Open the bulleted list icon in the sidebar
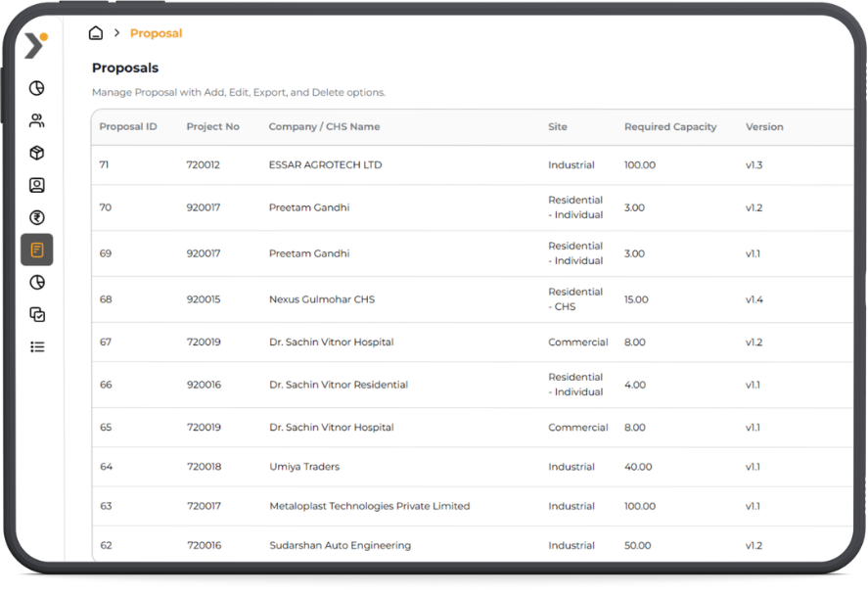Viewport: 868px width, 593px height. tap(37, 346)
